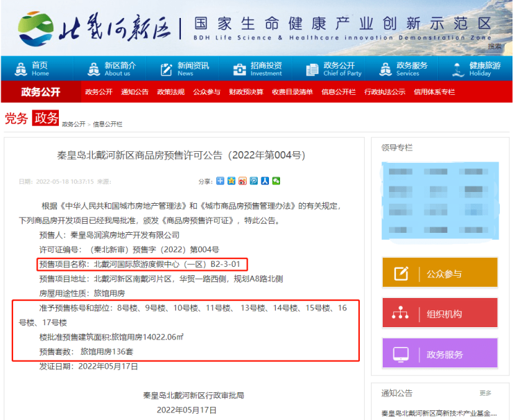Click the purple 政务服务 sidebar button

(439, 353)
